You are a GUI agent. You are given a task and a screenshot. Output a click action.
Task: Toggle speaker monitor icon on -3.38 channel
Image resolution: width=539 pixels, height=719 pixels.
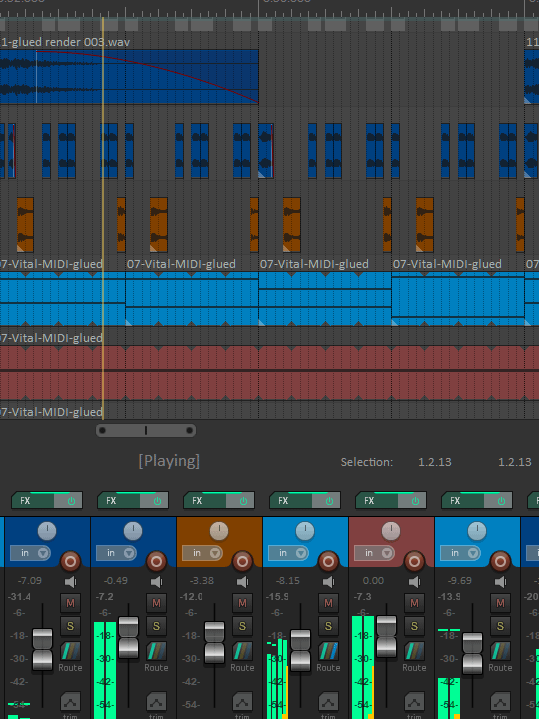tap(243, 582)
